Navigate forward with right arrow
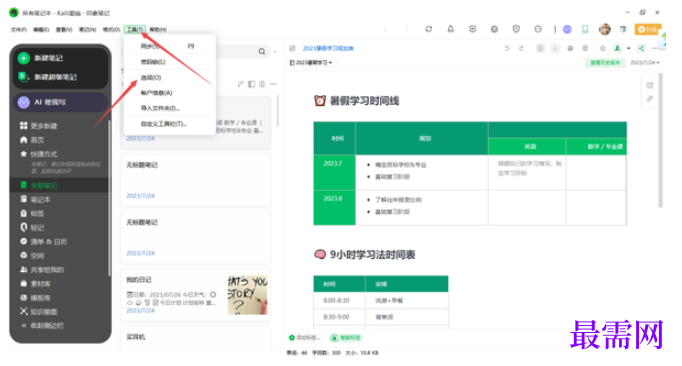Screen dimensions: 682x366 point(407,29)
